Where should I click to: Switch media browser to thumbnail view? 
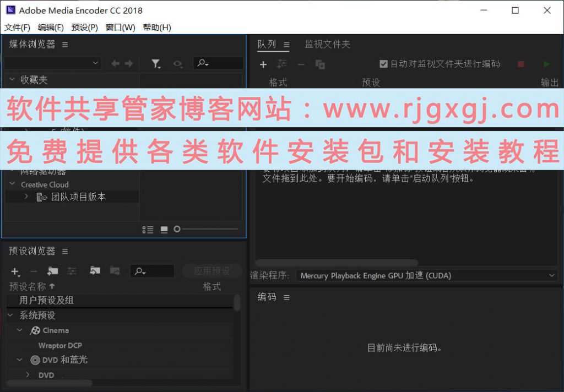[x=164, y=230]
